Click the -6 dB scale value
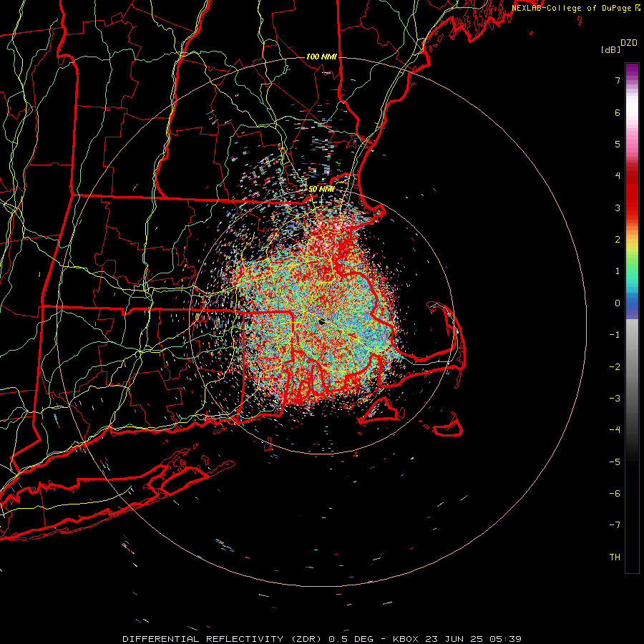This screenshot has width=644, height=644. [x=615, y=494]
